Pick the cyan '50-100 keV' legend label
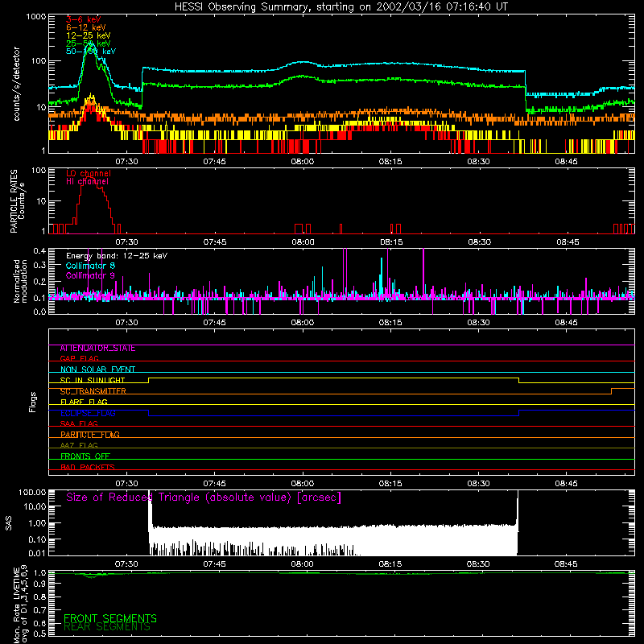The image size is (644, 644). tap(91, 52)
